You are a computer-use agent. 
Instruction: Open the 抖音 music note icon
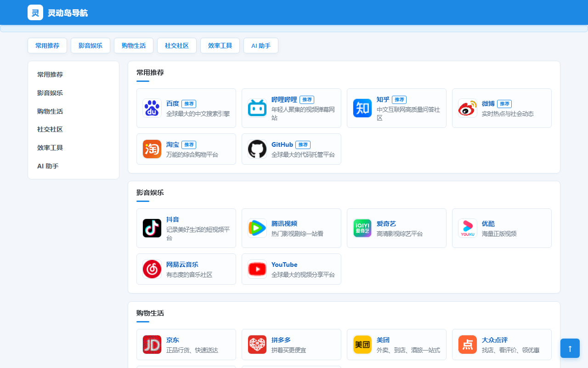(x=152, y=228)
